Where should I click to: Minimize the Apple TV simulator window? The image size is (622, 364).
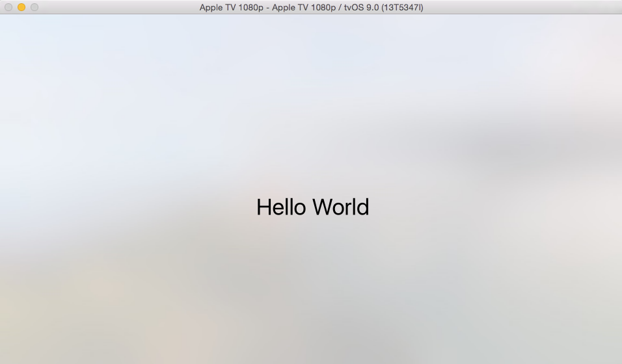point(21,7)
